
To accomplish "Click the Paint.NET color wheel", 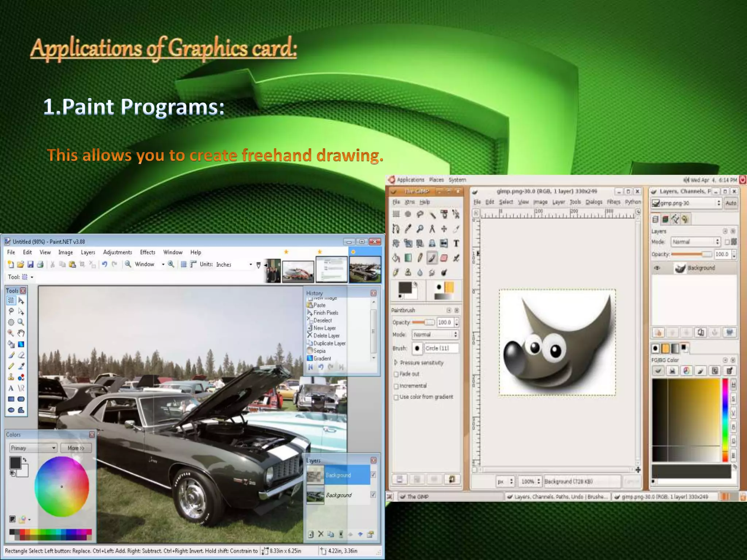I will 62,486.
